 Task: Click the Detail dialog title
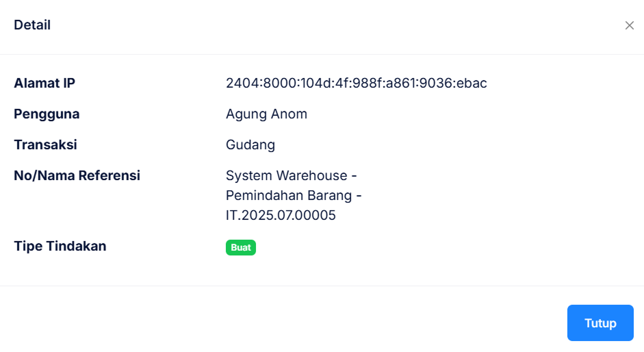point(32,25)
